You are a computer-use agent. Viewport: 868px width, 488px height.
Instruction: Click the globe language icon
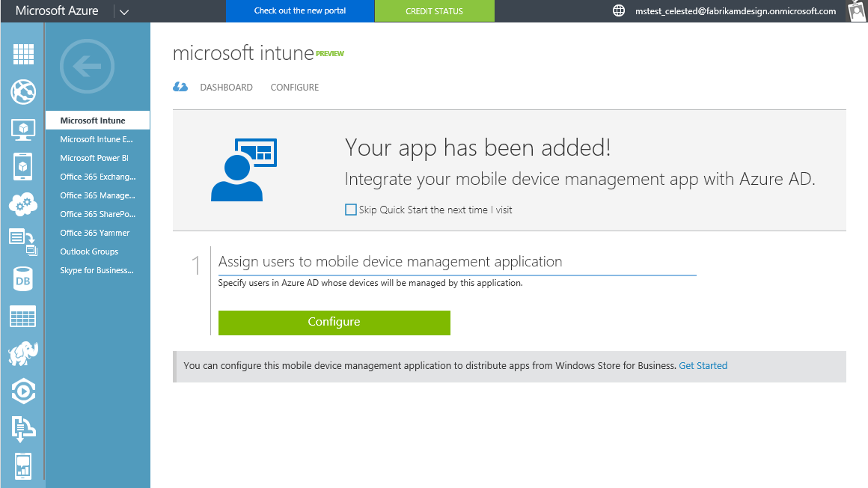[619, 10]
